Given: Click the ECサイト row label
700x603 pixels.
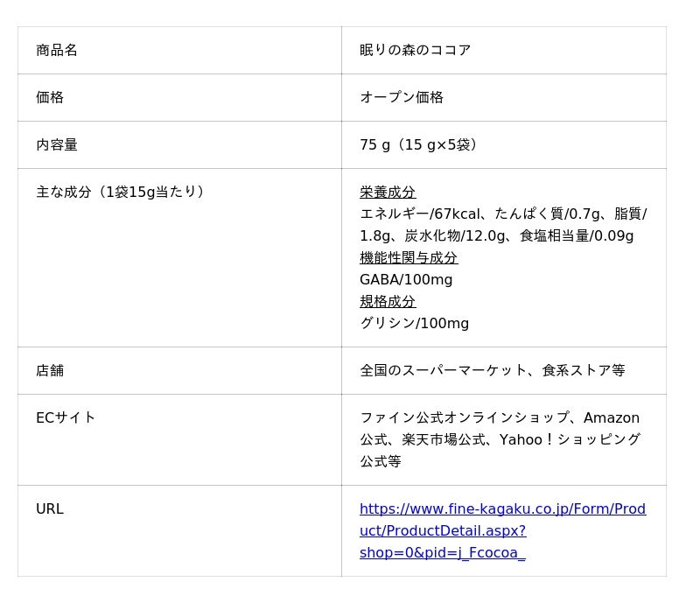Looking at the screenshot, I should tap(66, 418).
